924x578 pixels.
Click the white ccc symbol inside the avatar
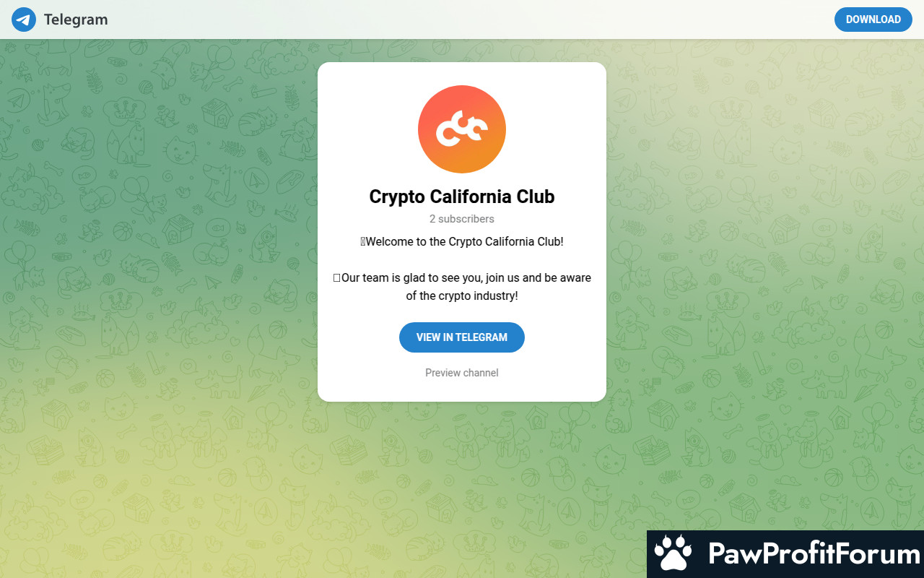coord(462,130)
